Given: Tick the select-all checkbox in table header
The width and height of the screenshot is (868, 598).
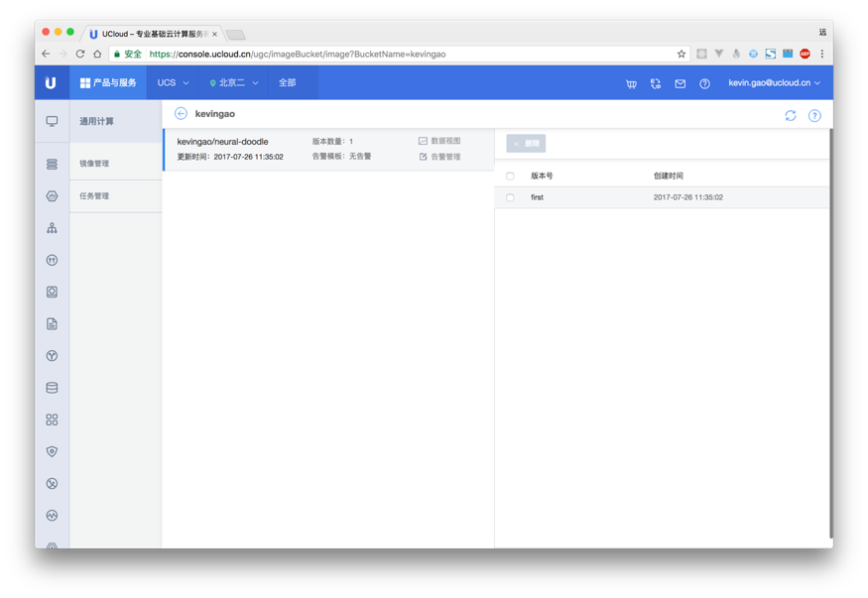Looking at the screenshot, I should [x=510, y=176].
